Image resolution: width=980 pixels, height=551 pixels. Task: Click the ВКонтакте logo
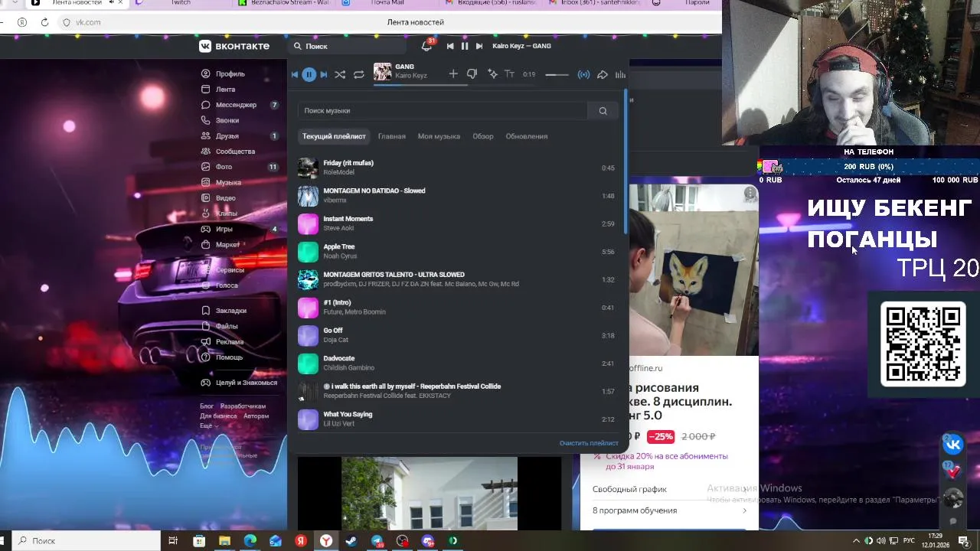(x=234, y=46)
